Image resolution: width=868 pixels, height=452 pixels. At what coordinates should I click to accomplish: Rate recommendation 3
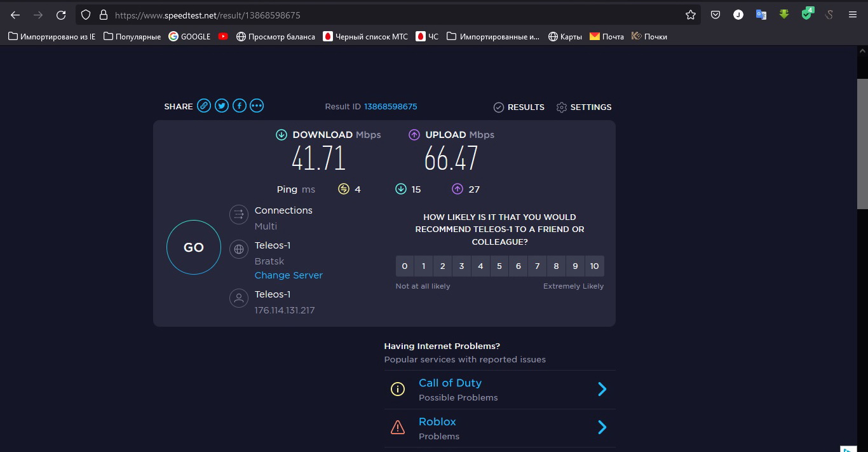pos(462,266)
